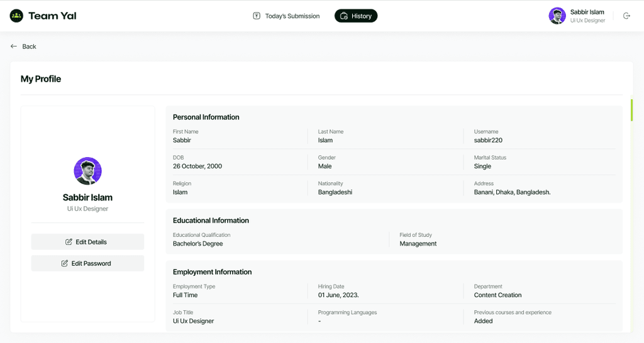Screen dimensions: 644x343
Task: Click the logout icon in header
Action: pyautogui.click(x=626, y=16)
